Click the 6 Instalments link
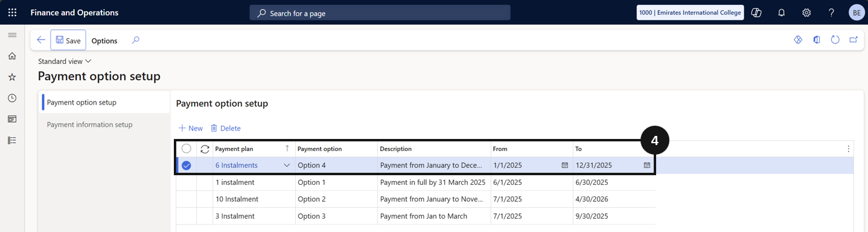The image size is (868, 232). pyautogui.click(x=236, y=166)
